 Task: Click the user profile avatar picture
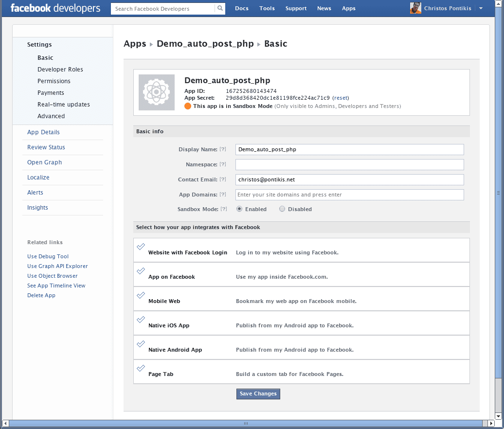[x=415, y=8]
